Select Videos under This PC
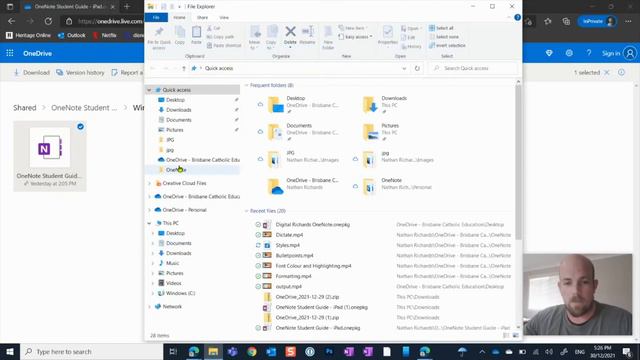The height and width of the screenshot is (360, 640). pos(173,283)
